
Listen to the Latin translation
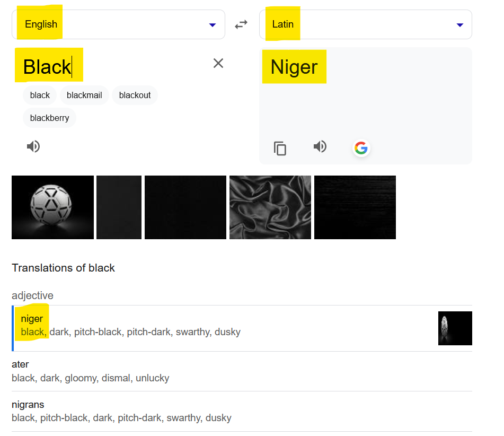coord(320,146)
